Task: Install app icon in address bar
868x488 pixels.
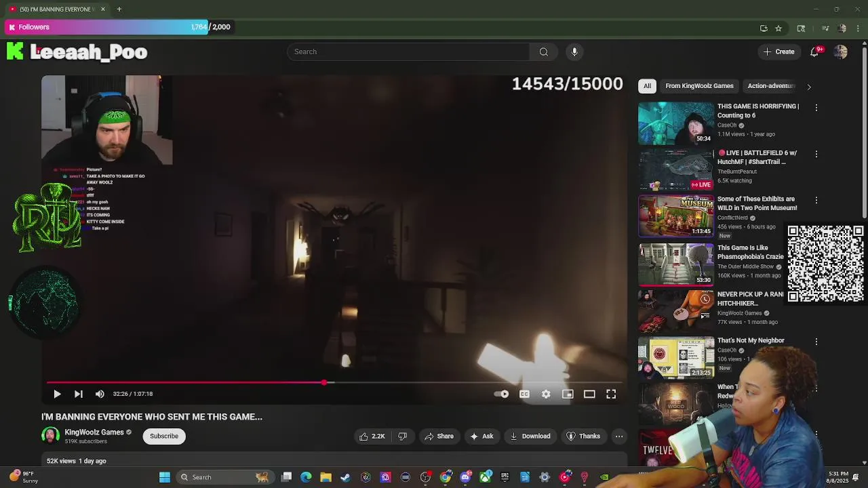Action: pos(764,28)
